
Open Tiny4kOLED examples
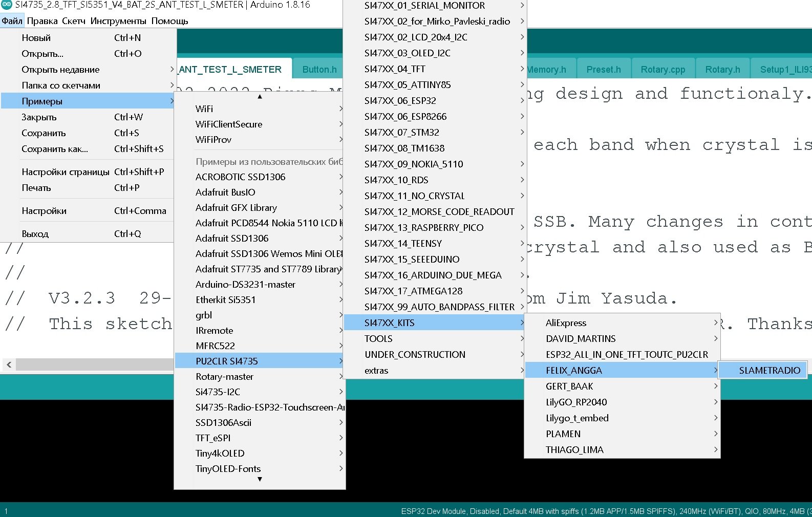[x=260, y=453]
